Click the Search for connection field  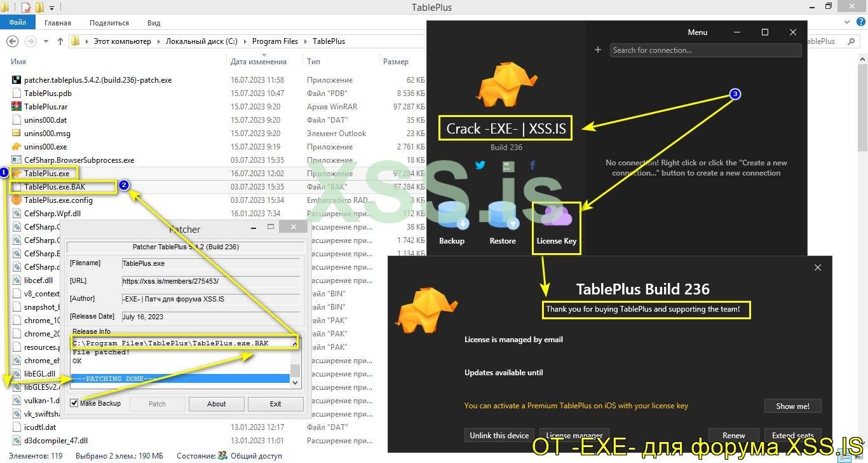point(705,50)
